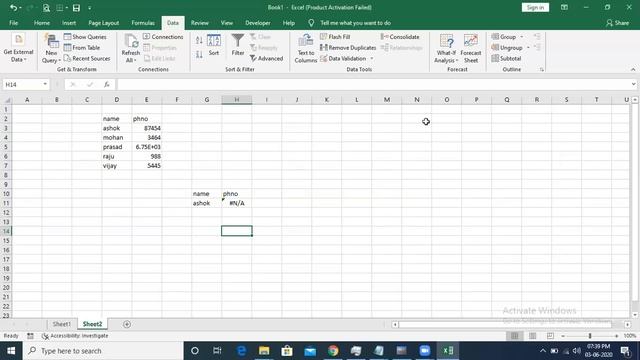Click Group button in Outline
This screenshot has height=360, width=640.
(x=504, y=37)
